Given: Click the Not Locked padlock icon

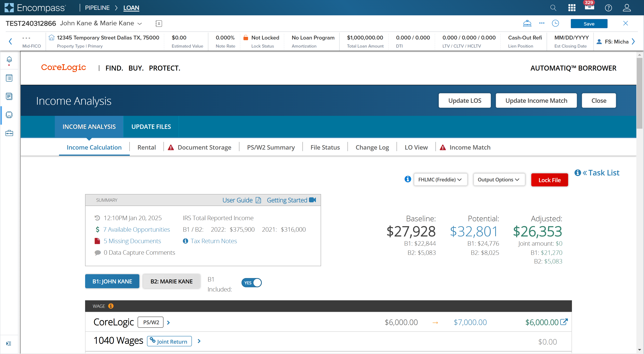Looking at the screenshot, I should tap(246, 38).
